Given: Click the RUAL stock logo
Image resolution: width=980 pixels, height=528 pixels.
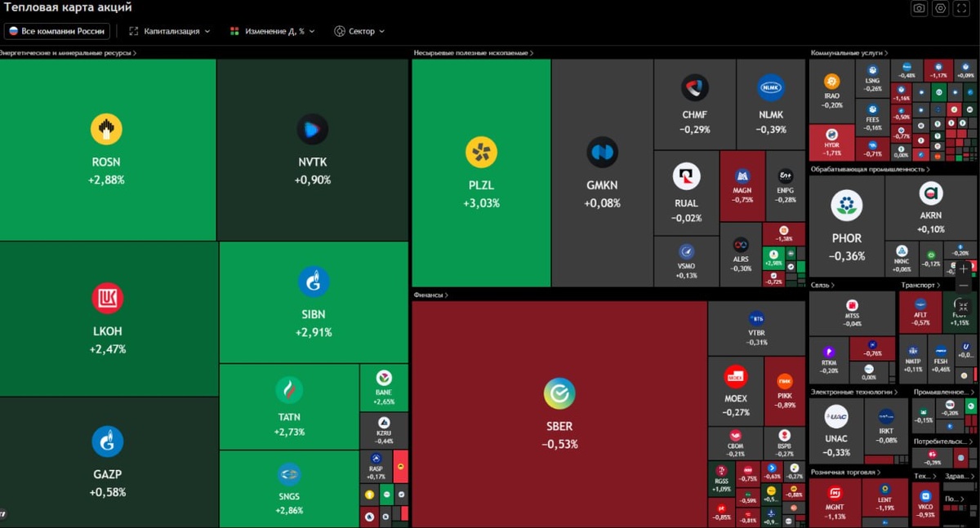Looking at the screenshot, I should [686, 176].
